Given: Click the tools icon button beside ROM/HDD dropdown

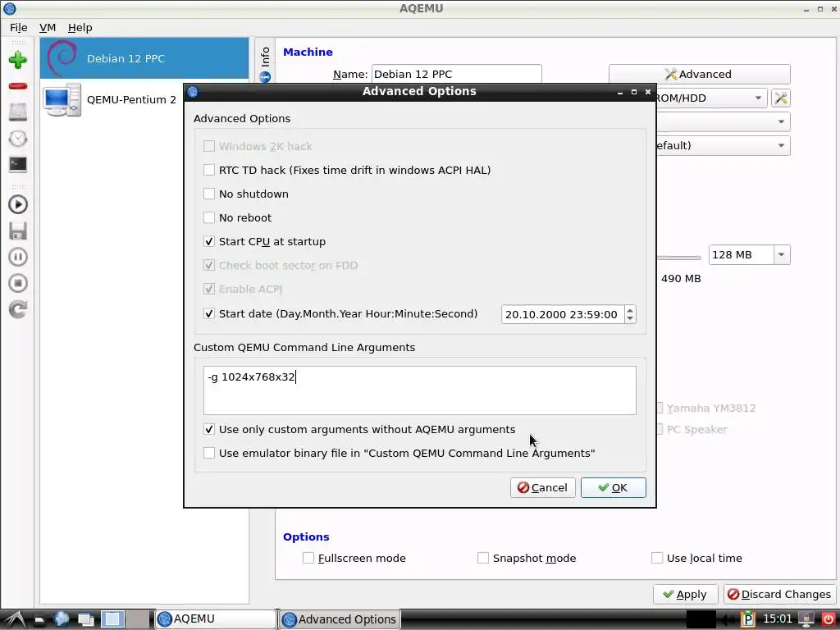Looking at the screenshot, I should (781, 98).
